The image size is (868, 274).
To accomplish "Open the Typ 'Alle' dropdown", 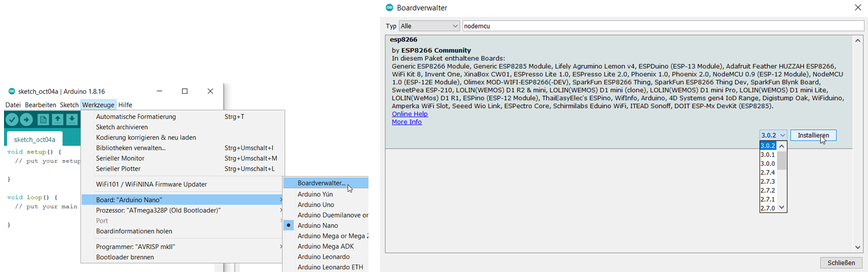I will [x=429, y=26].
